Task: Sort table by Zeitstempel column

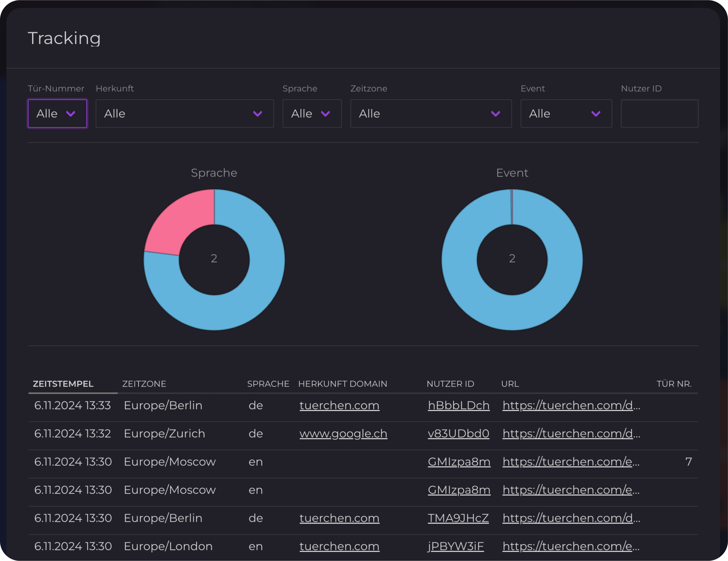Action: coord(63,384)
